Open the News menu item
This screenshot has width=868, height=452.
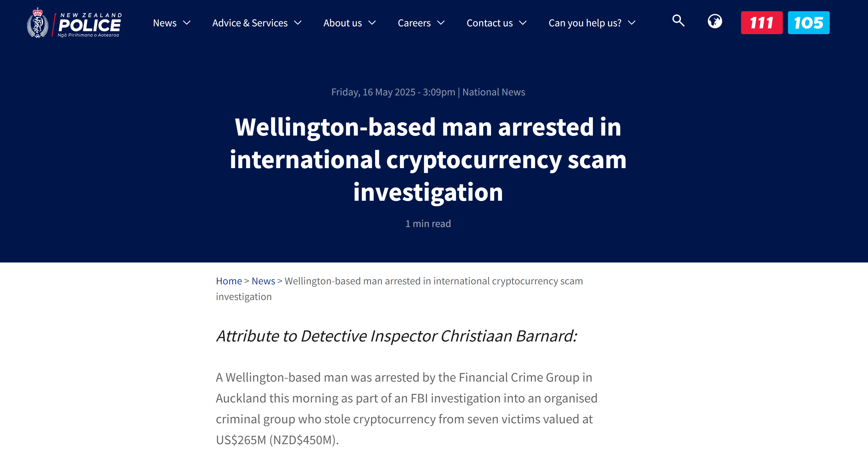165,23
